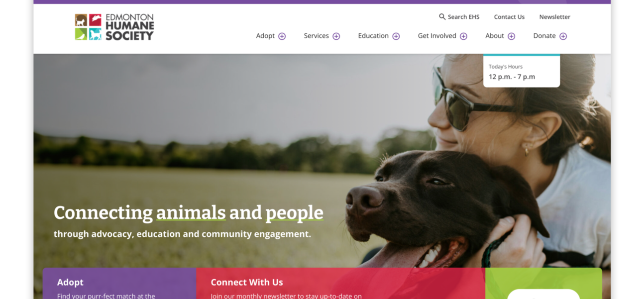
Task: Open the Get Involved menu
Action: coord(437,36)
